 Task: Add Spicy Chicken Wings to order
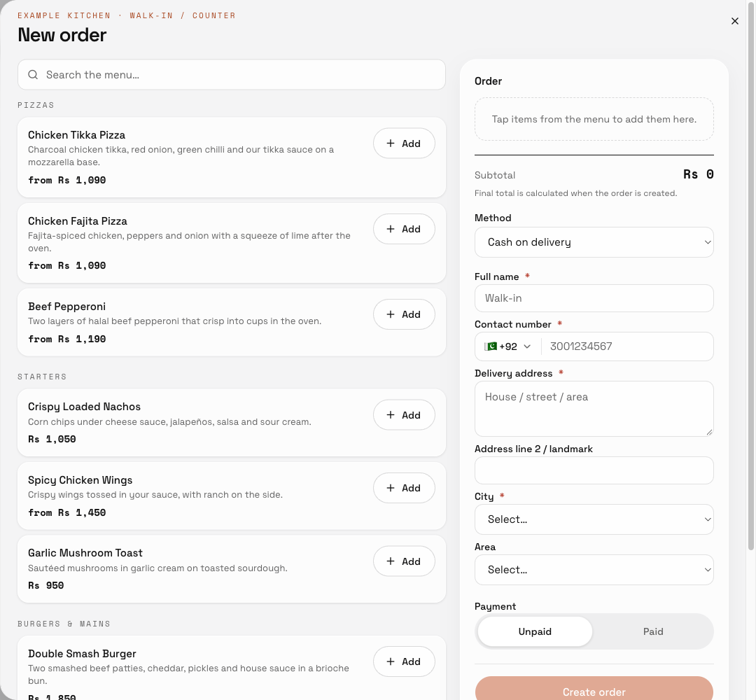coord(404,488)
